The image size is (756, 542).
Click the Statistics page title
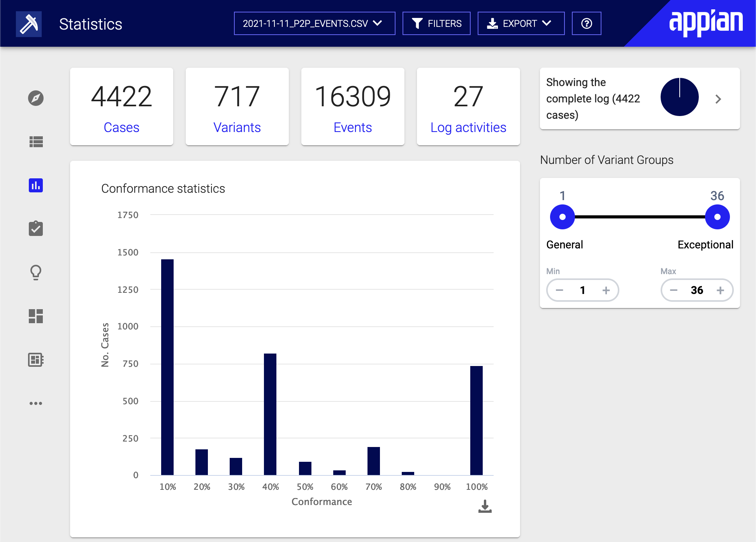pos(91,24)
